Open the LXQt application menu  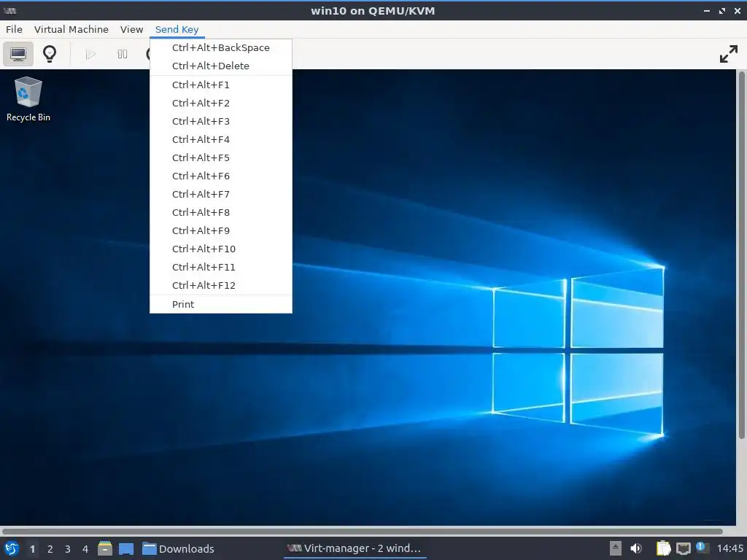(x=11, y=548)
